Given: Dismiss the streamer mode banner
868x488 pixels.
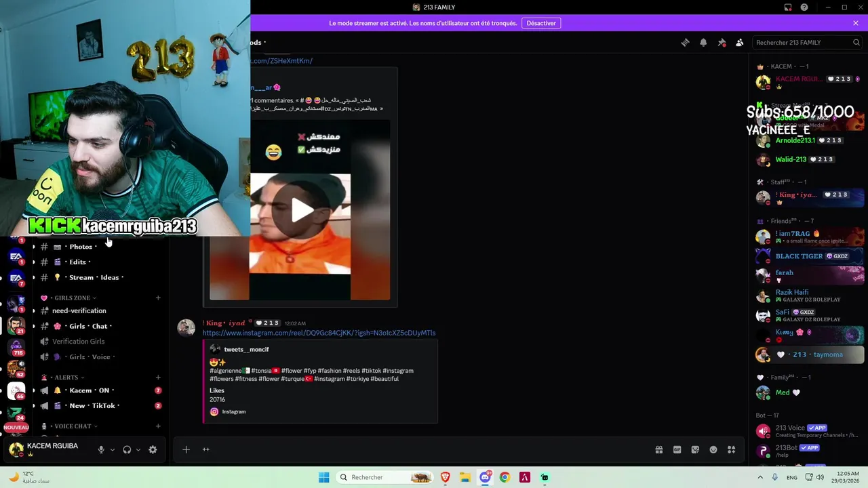Looking at the screenshot, I should pos(856,23).
